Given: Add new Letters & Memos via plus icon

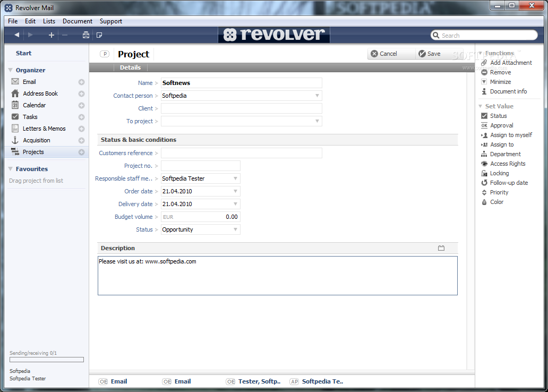Looking at the screenshot, I should [81, 129].
